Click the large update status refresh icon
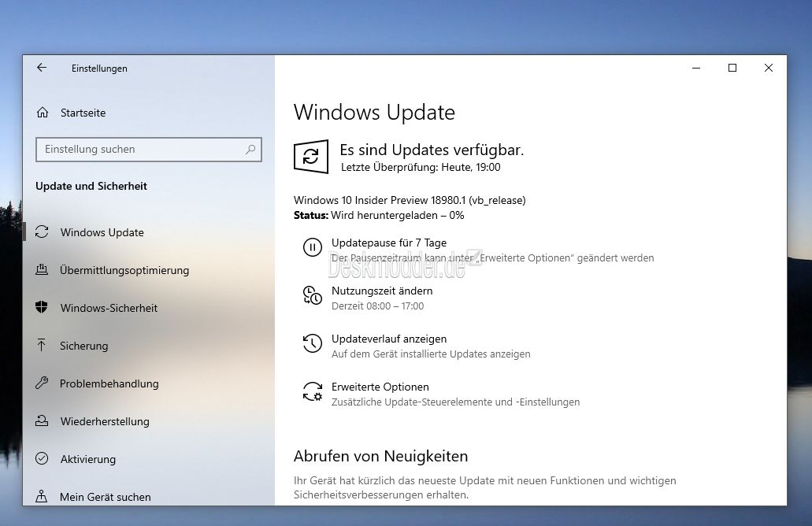Viewport: 812px width, 526px height. pyautogui.click(x=311, y=157)
